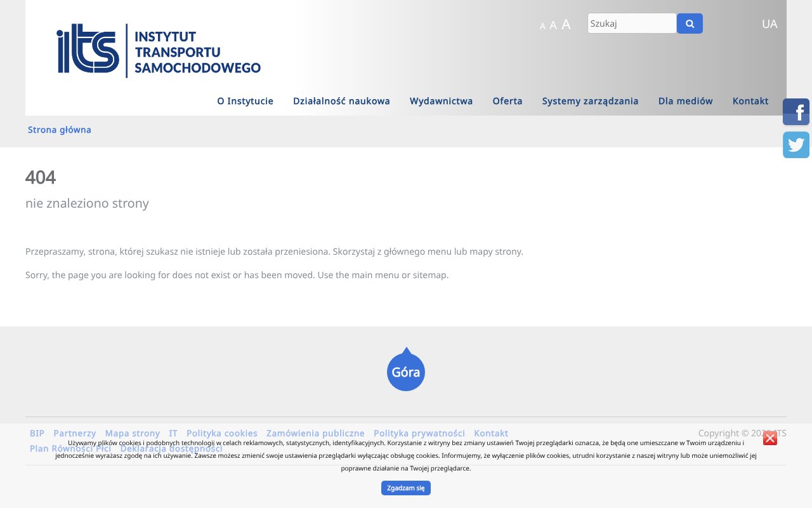Accept cookies with Zgadzam się

tap(406, 488)
